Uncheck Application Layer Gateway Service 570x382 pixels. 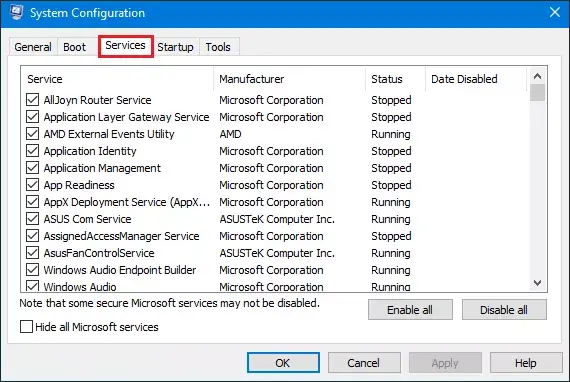coord(32,117)
